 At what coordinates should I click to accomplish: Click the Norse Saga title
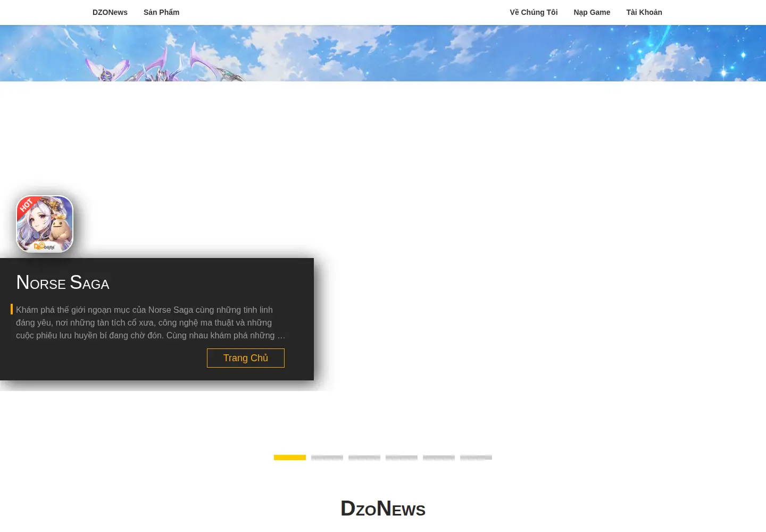tap(63, 282)
